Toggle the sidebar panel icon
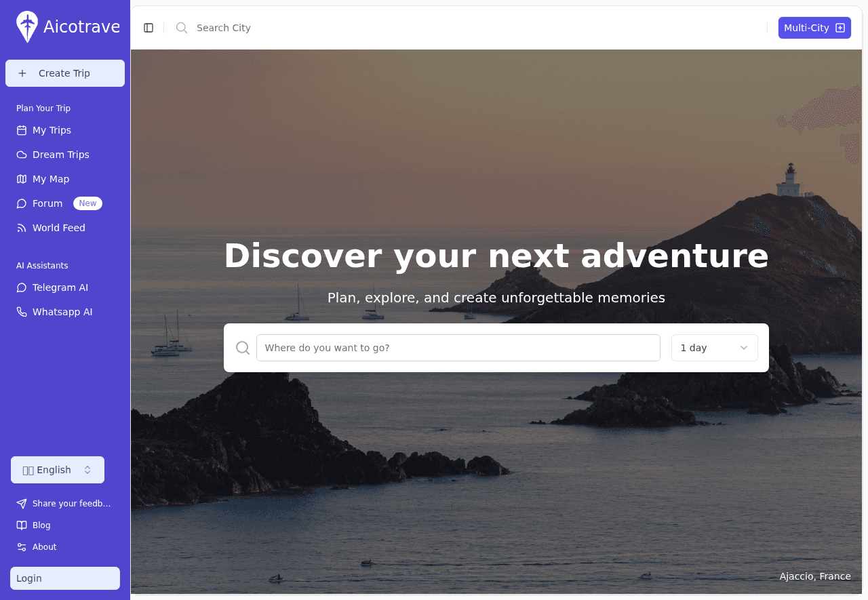The image size is (868, 600). click(x=149, y=28)
